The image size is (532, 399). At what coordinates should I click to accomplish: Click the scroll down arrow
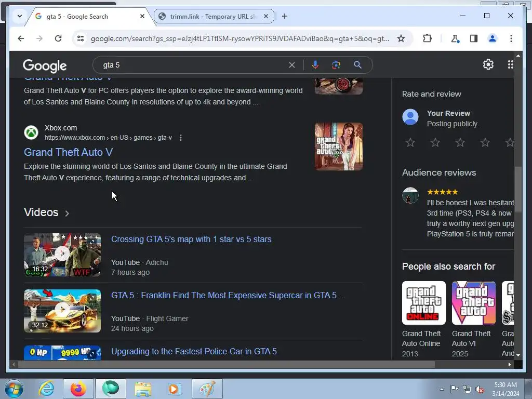click(x=518, y=355)
